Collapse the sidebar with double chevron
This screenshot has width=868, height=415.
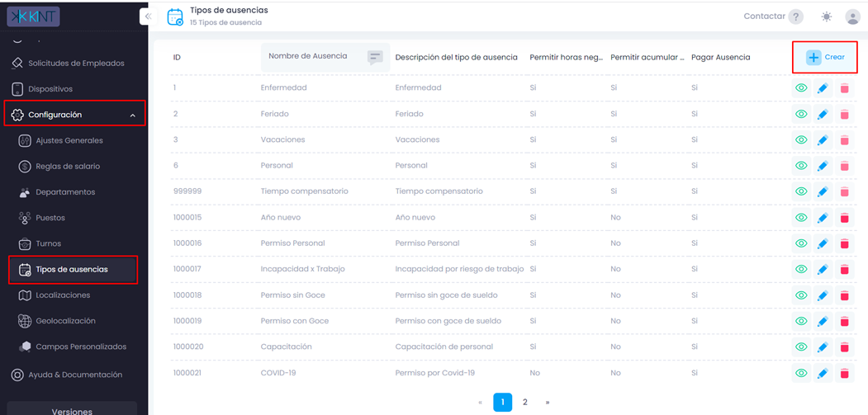coord(148,17)
